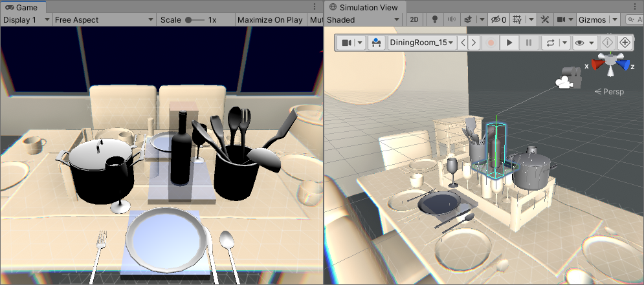Switch to the Game tab
Viewport: 644px width, 285px height.
23,6
